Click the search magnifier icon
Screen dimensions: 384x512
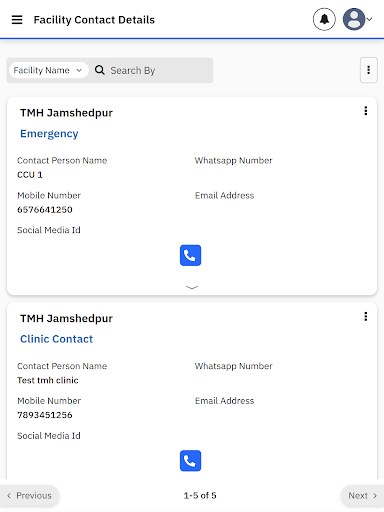click(100, 70)
